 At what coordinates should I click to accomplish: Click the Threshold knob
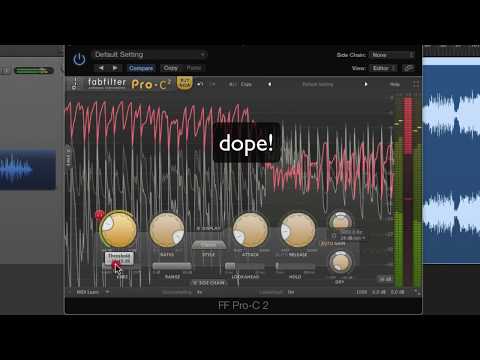[118, 229]
